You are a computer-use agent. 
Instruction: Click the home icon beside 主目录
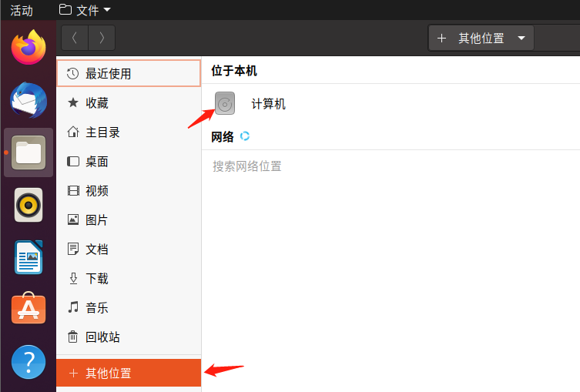point(73,132)
